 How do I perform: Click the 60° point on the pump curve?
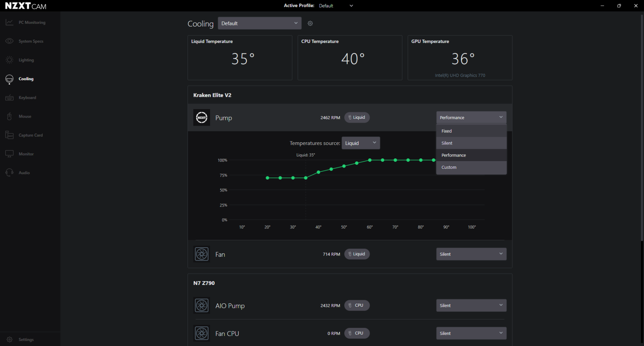tap(370, 160)
